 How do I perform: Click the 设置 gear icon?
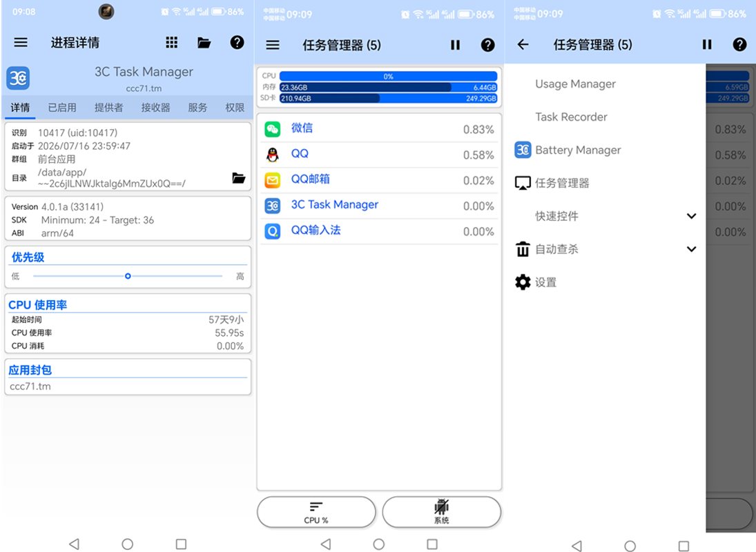523,282
